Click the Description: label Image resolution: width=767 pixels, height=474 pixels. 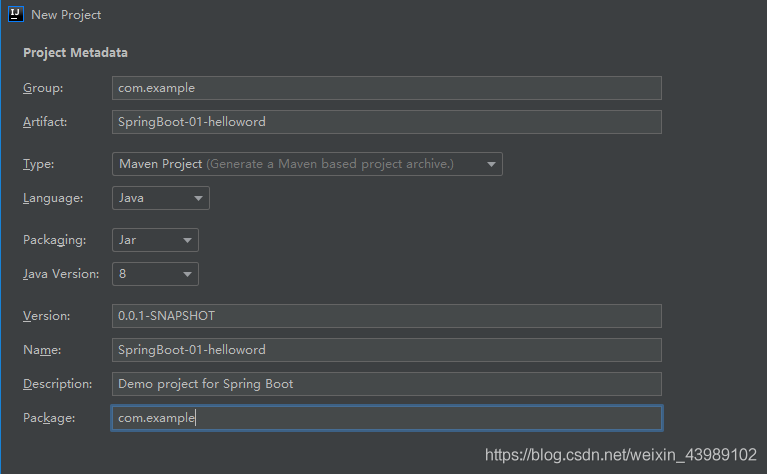(57, 384)
